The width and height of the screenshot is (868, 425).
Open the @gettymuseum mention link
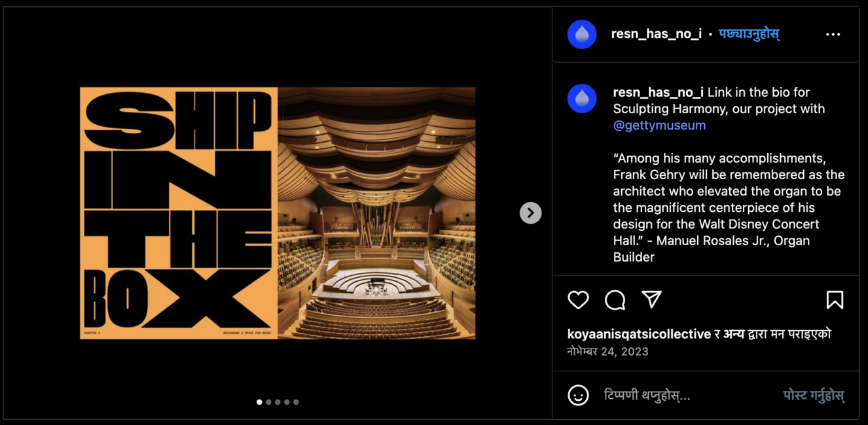(659, 125)
